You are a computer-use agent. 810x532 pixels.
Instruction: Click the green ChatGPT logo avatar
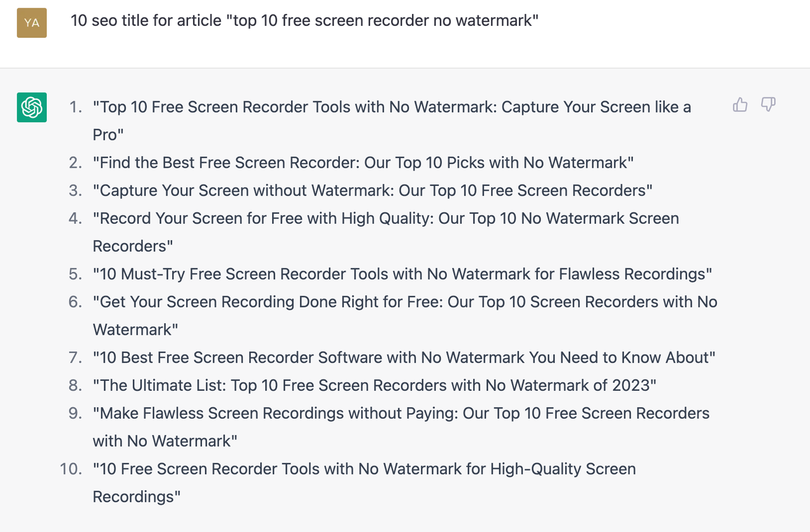(x=32, y=108)
